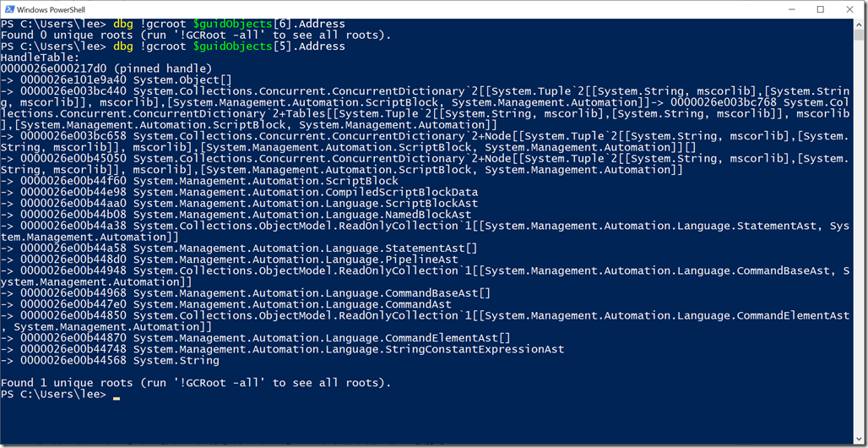
Task: Click the pinned handle address 0000026e000217d0
Action: 63,68
